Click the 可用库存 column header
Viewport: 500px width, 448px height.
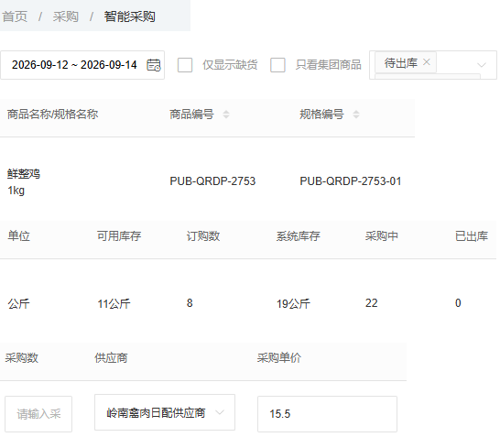(x=119, y=236)
